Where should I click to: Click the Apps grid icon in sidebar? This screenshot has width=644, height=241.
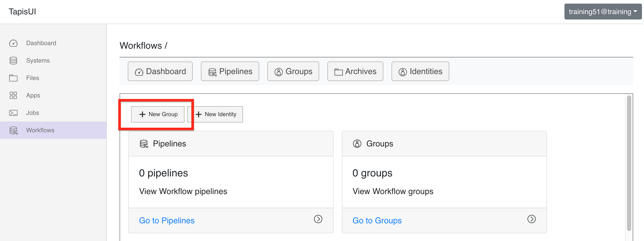pyautogui.click(x=13, y=95)
